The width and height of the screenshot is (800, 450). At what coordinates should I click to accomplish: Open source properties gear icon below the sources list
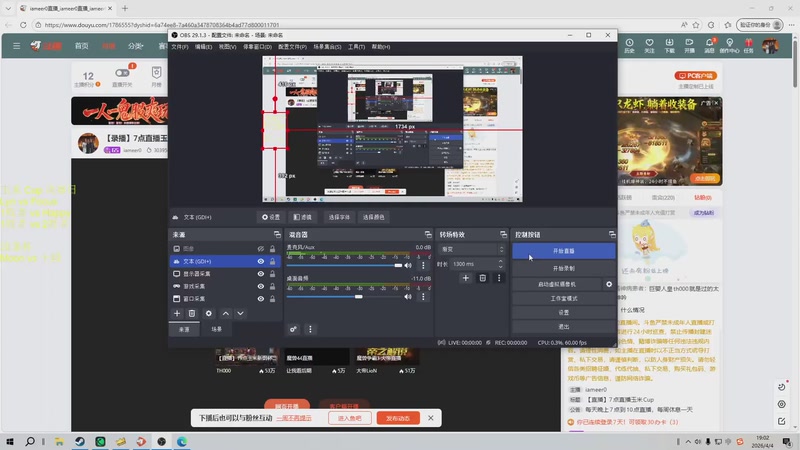[209, 313]
